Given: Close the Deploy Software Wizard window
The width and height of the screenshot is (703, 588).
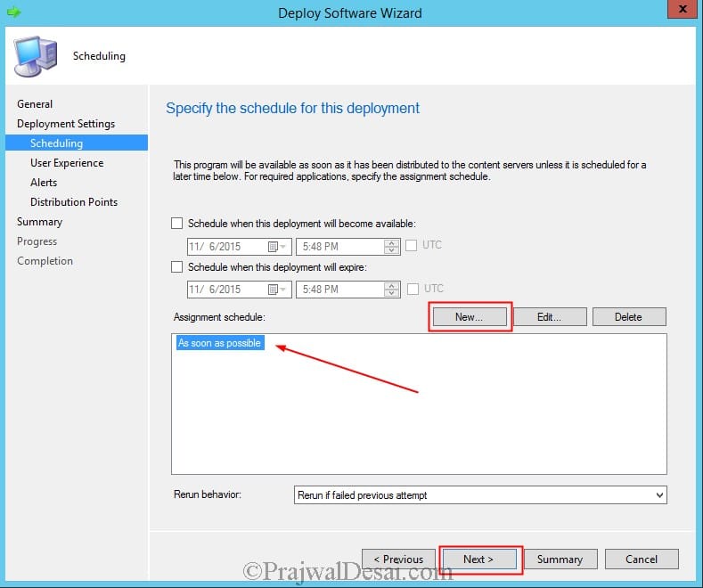Looking at the screenshot, I should point(683,9).
